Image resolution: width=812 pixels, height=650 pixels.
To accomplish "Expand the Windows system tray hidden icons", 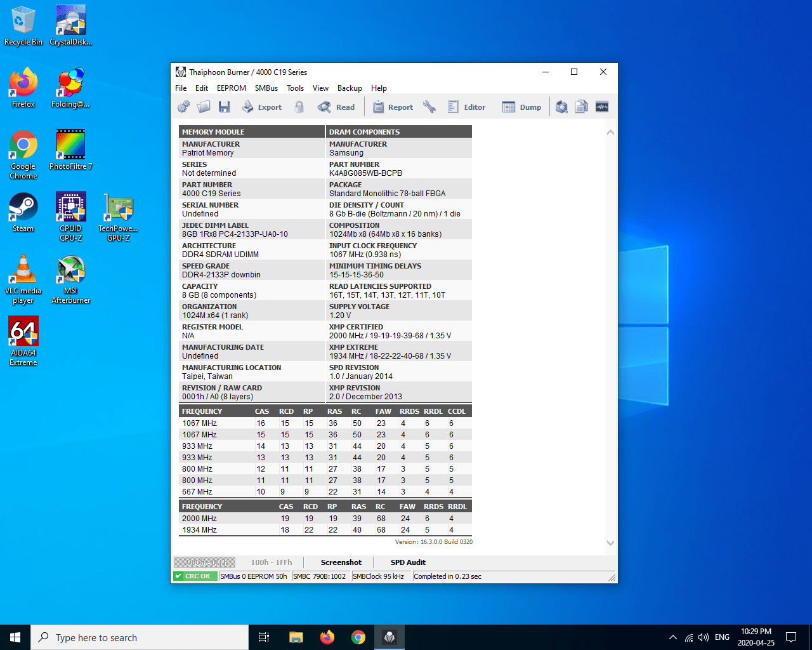I will coord(672,637).
